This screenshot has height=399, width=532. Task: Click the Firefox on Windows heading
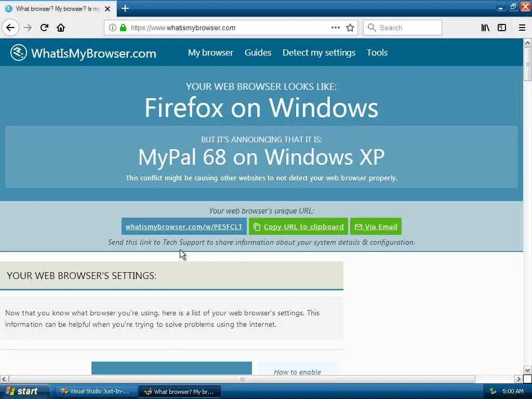[261, 108]
